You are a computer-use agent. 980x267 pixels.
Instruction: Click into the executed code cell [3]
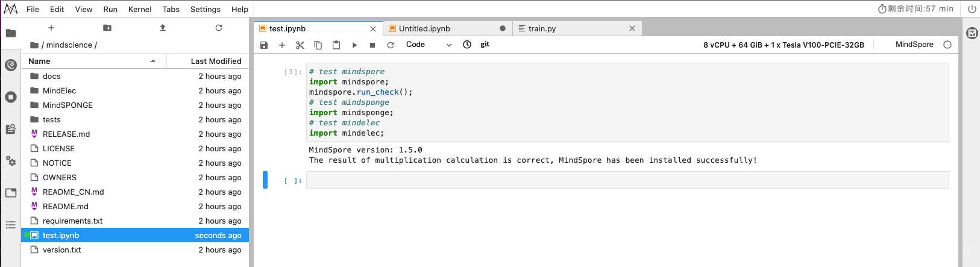tap(627, 102)
